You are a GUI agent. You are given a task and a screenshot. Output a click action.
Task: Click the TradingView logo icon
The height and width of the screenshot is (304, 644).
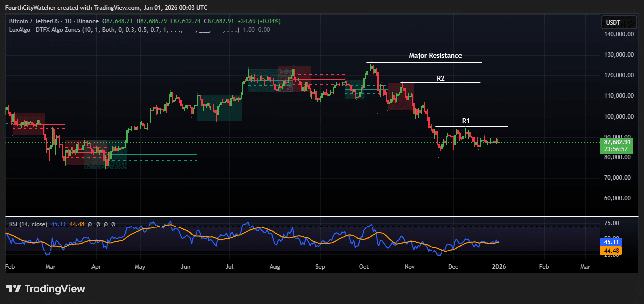tap(14, 289)
